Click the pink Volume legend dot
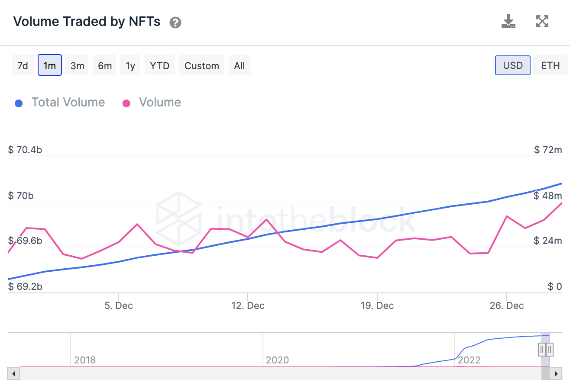 (x=126, y=103)
